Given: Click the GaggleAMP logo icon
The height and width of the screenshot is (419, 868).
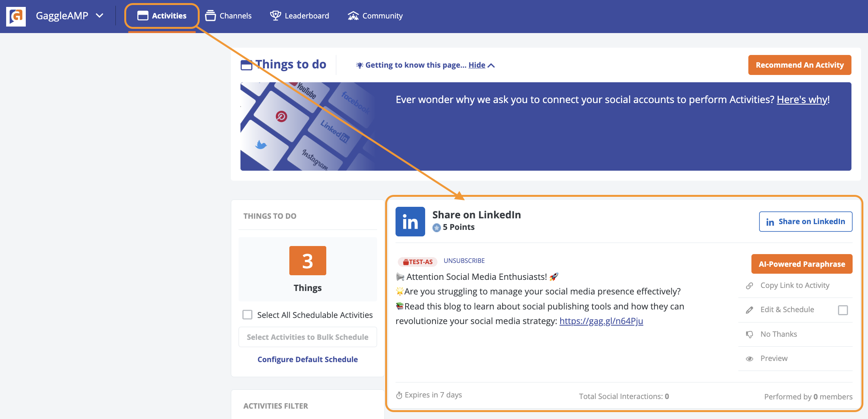Looking at the screenshot, I should point(16,16).
